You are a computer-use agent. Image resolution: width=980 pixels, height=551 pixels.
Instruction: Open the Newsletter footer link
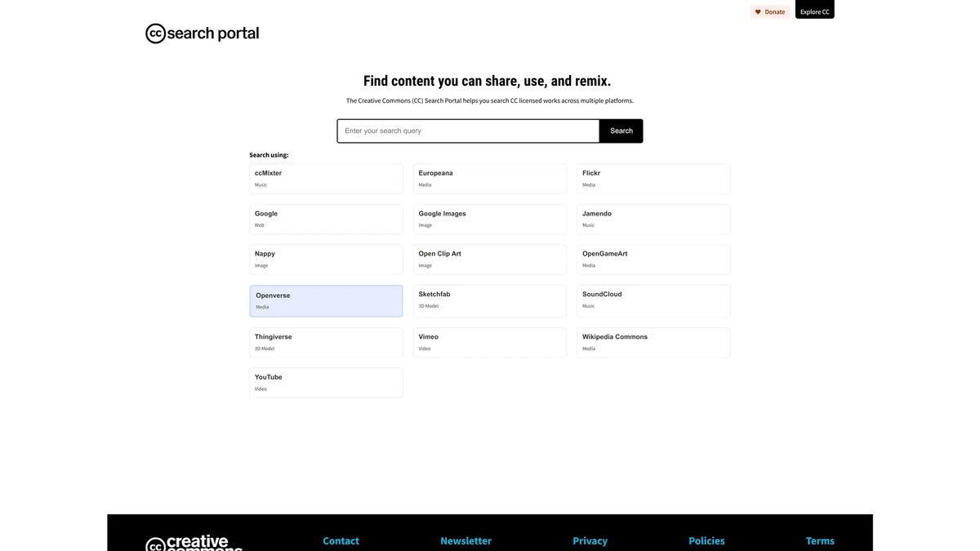465,540
